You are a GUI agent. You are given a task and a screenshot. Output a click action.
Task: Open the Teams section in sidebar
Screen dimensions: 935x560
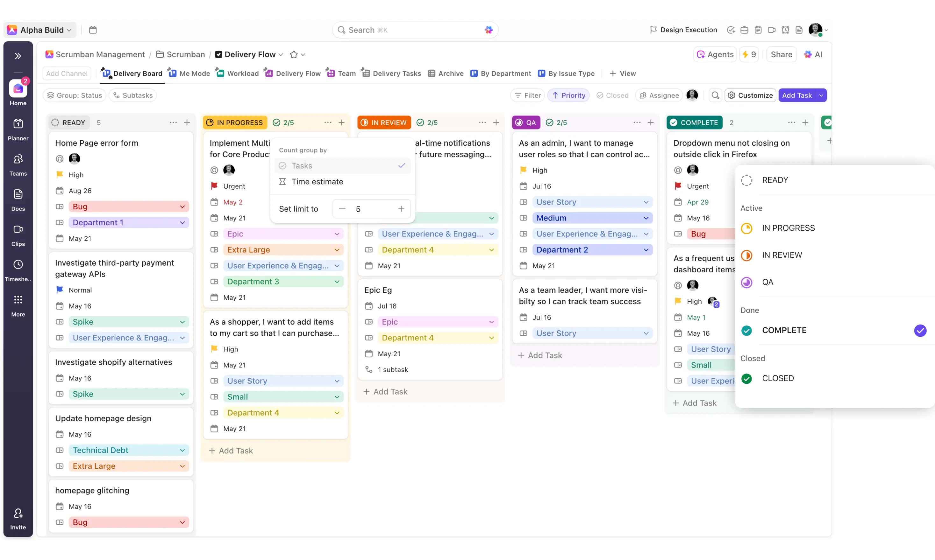[x=18, y=164]
